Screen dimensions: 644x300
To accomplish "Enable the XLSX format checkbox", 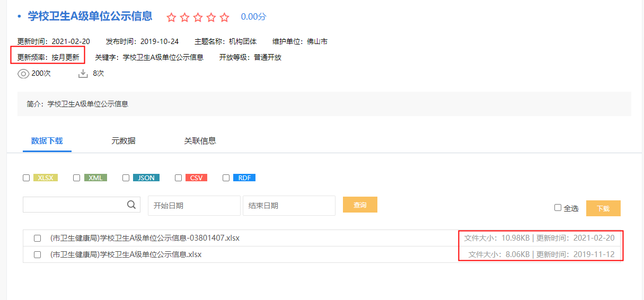I will coord(27,178).
